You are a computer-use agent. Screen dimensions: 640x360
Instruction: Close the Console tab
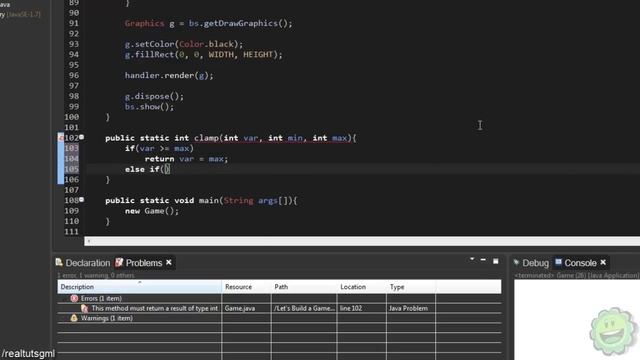[x=603, y=262]
